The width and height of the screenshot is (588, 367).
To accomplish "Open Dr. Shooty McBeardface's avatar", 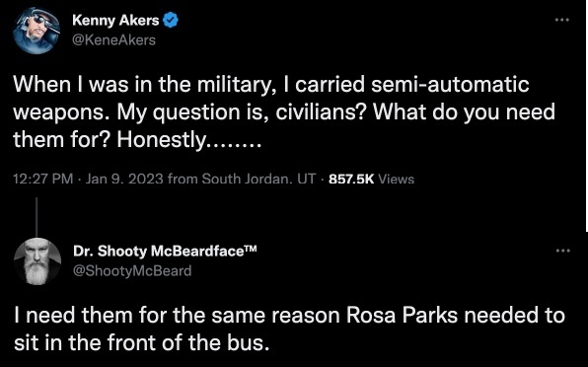I will click(x=37, y=261).
